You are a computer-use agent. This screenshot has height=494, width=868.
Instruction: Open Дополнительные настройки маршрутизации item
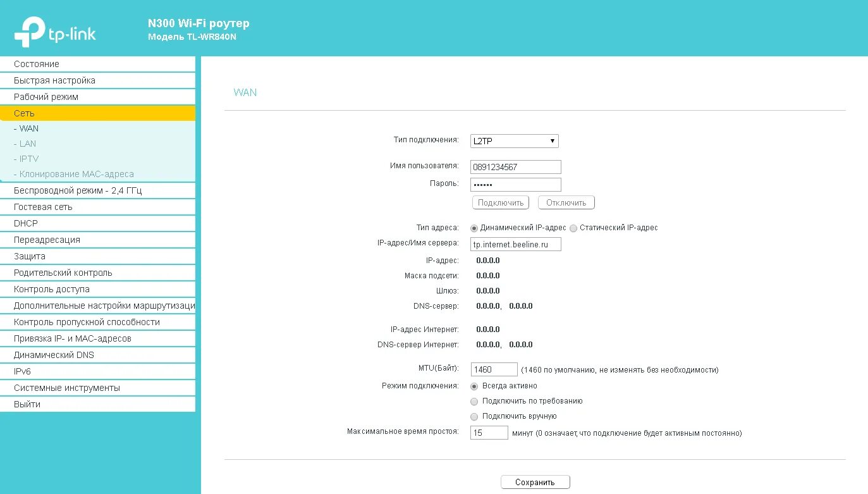pos(97,306)
